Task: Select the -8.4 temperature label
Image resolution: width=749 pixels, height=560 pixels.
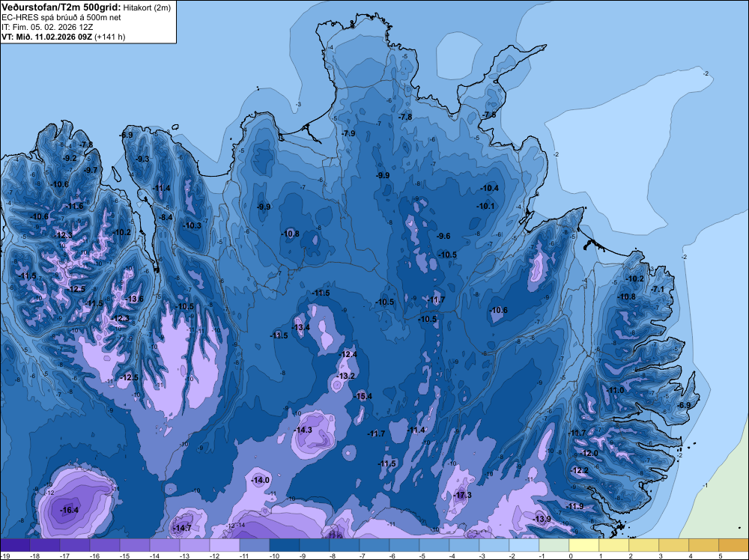Action: tap(166, 217)
